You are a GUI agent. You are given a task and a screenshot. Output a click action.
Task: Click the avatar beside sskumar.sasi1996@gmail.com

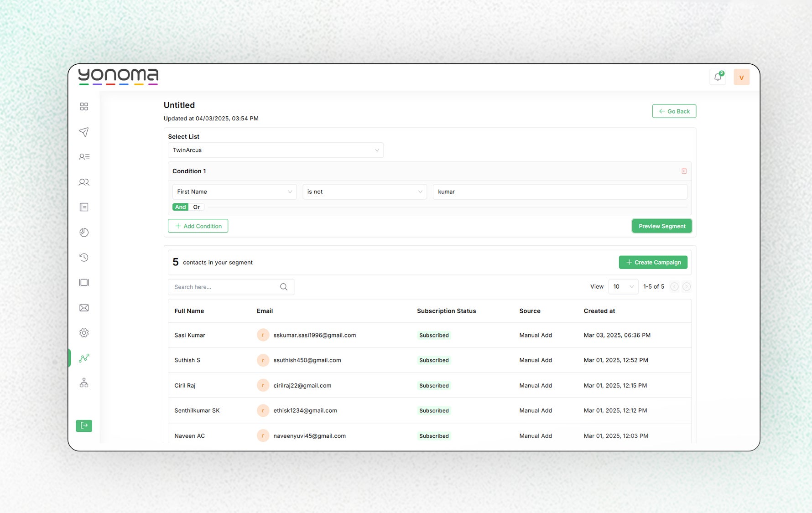pyautogui.click(x=263, y=335)
